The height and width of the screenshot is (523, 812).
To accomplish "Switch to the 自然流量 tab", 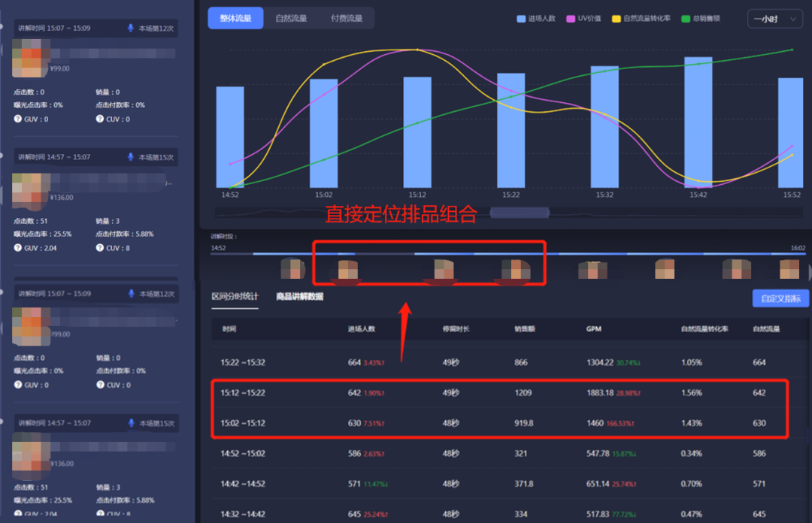I will 291,18.
